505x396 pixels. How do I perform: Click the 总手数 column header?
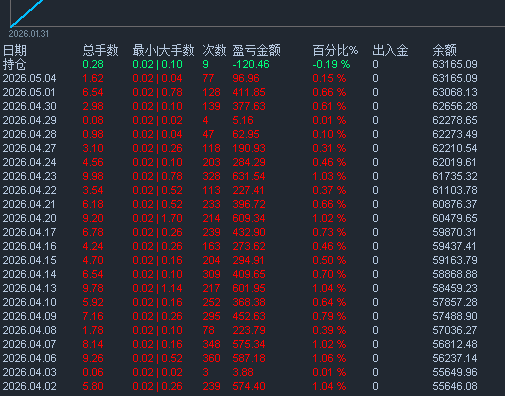[100, 50]
